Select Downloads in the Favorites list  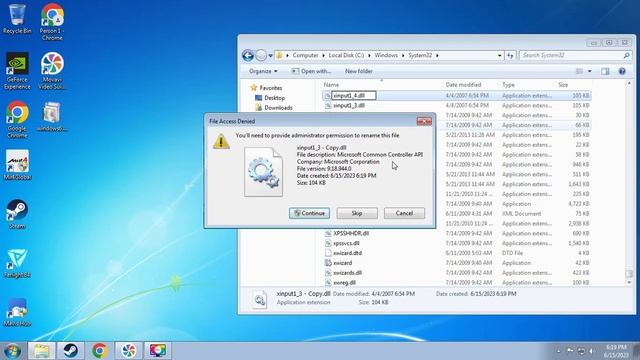click(x=274, y=108)
